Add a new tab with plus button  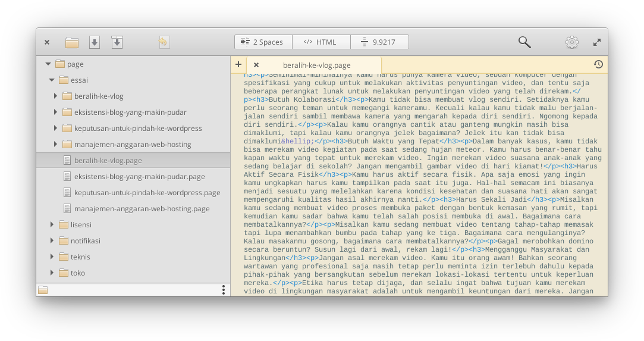point(238,64)
